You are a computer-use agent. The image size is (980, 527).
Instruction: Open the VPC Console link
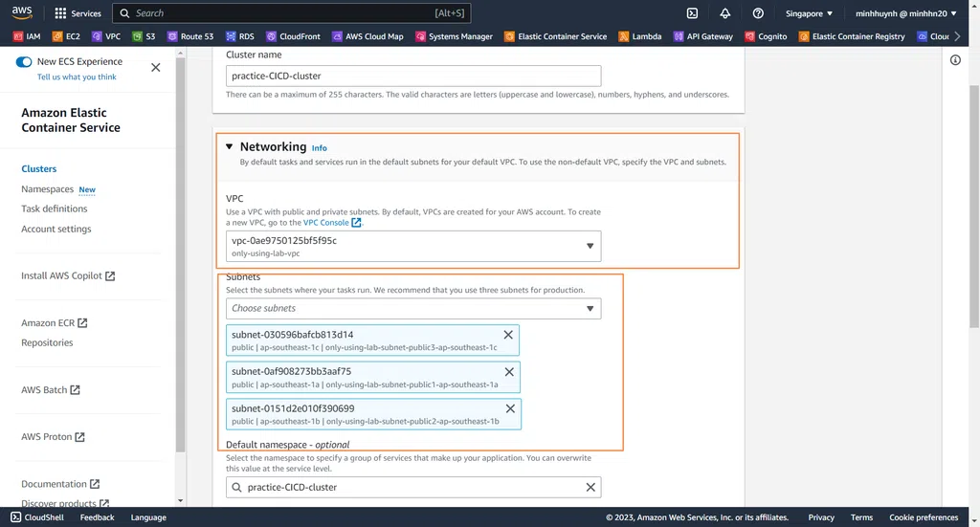(332, 222)
